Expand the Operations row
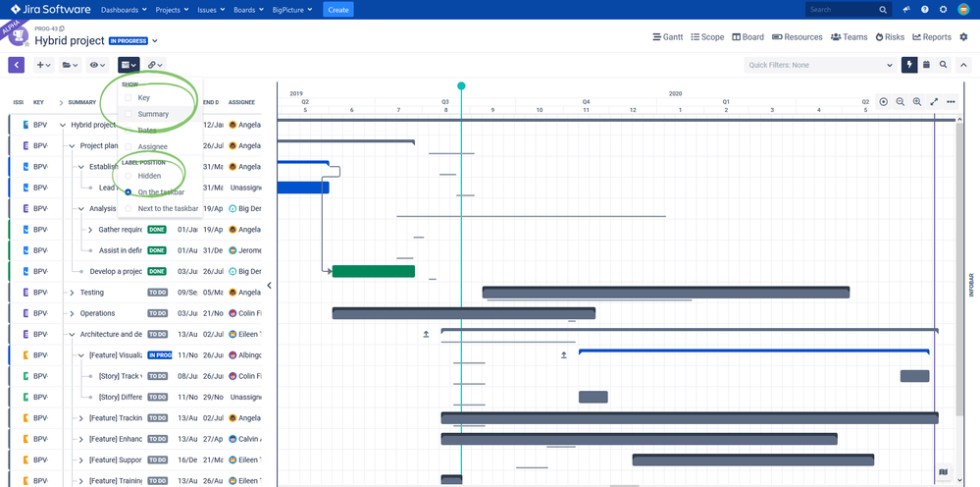 [72, 313]
